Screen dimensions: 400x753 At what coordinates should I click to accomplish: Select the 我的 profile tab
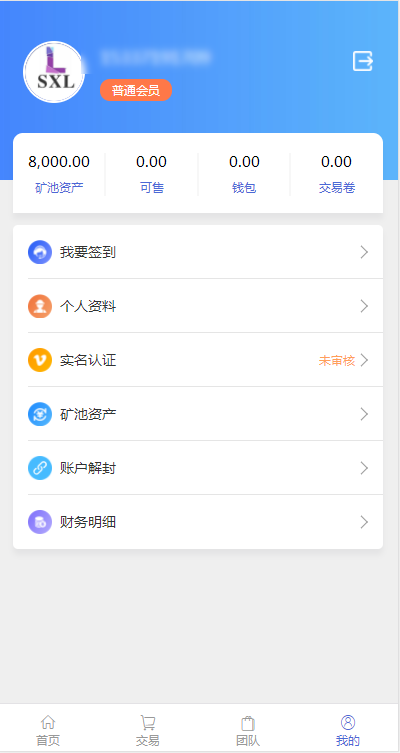point(348,730)
